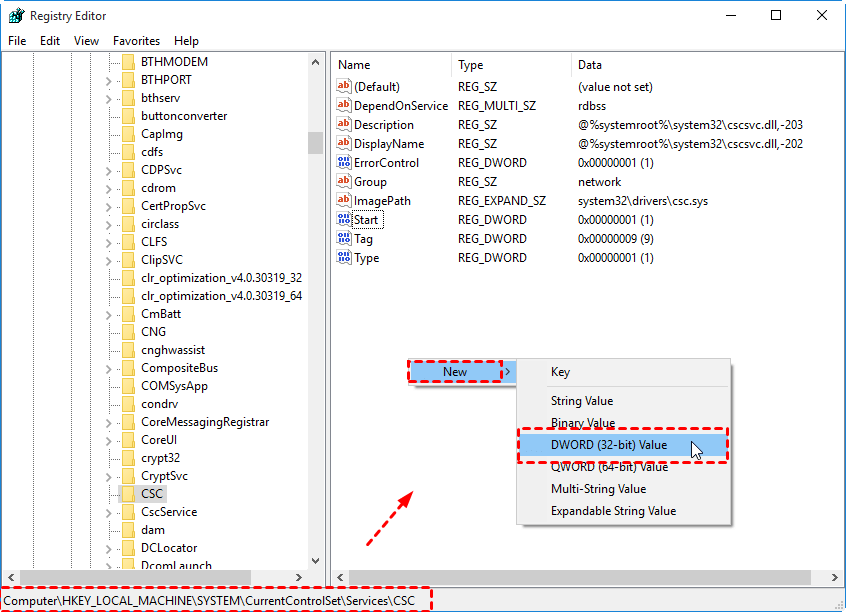Click the Group string value icon
The width and height of the screenshot is (846, 612).
pyautogui.click(x=344, y=181)
